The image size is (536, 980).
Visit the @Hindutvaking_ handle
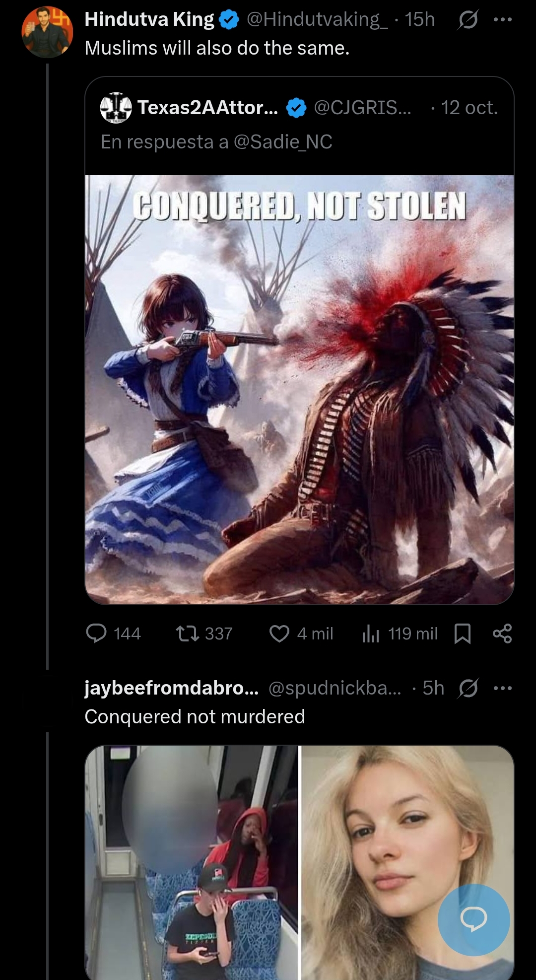317,19
